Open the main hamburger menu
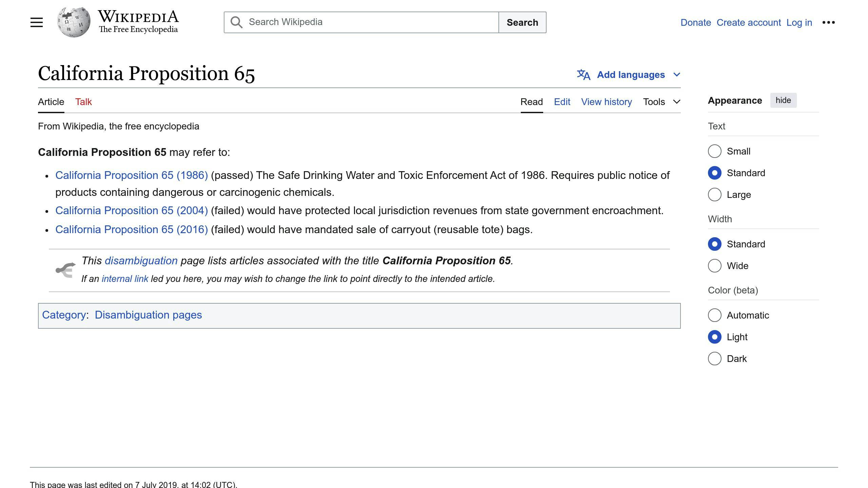 click(37, 22)
